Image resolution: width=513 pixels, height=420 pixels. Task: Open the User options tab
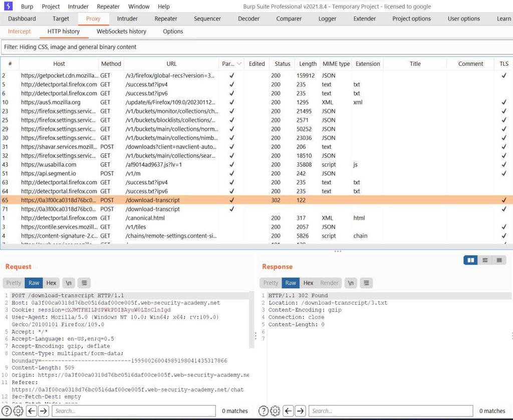coord(464,19)
